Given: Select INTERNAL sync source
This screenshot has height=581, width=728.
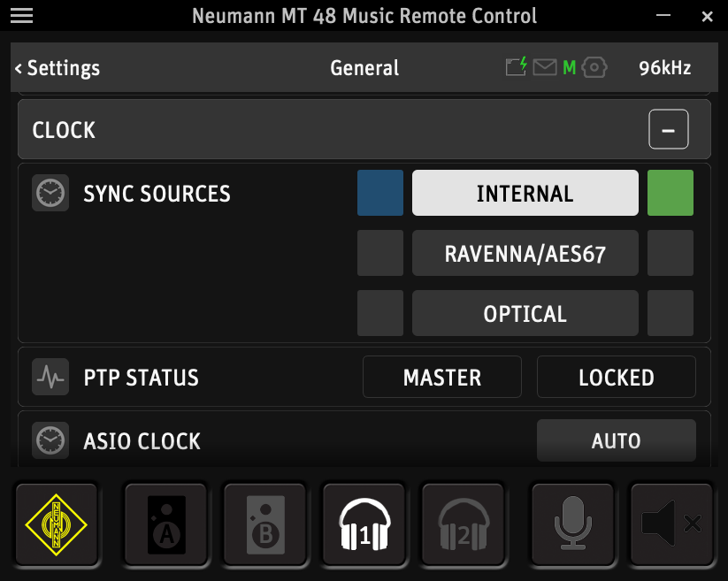Looking at the screenshot, I should click(x=525, y=193).
